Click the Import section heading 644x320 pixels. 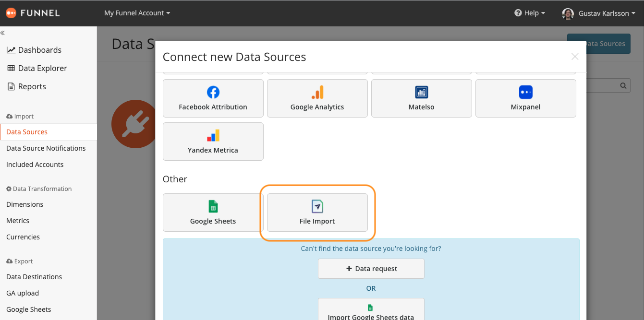tap(20, 116)
